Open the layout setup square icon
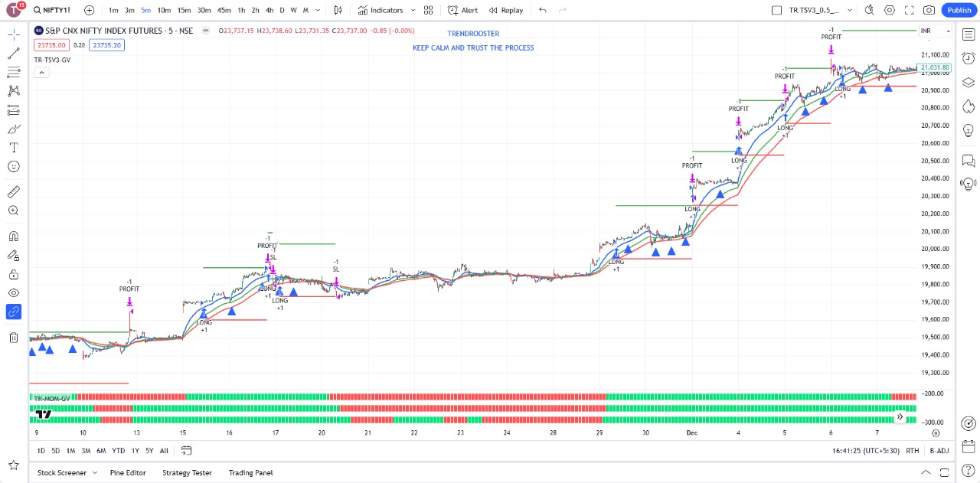980x483 pixels. tap(777, 10)
